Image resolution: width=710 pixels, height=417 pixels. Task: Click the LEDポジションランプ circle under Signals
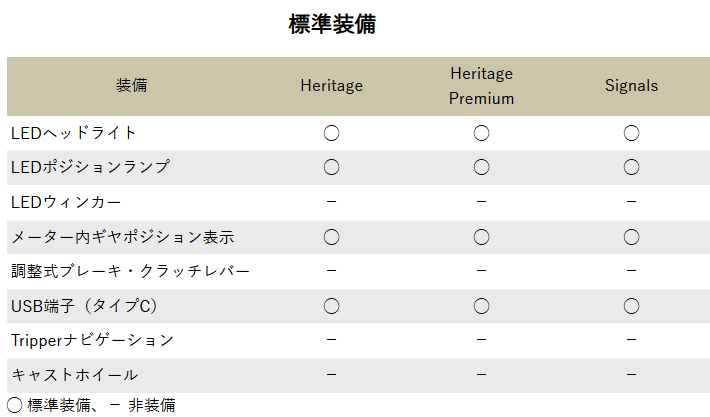point(631,167)
